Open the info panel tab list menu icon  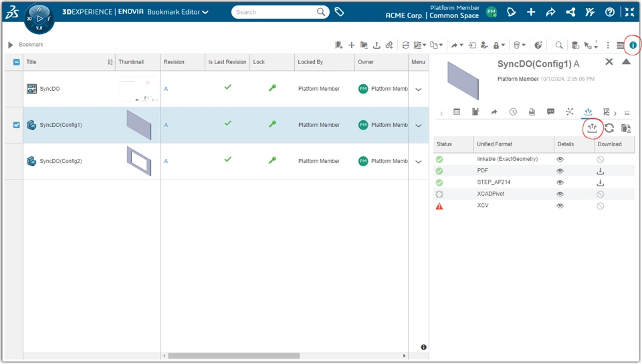[x=627, y=114]
